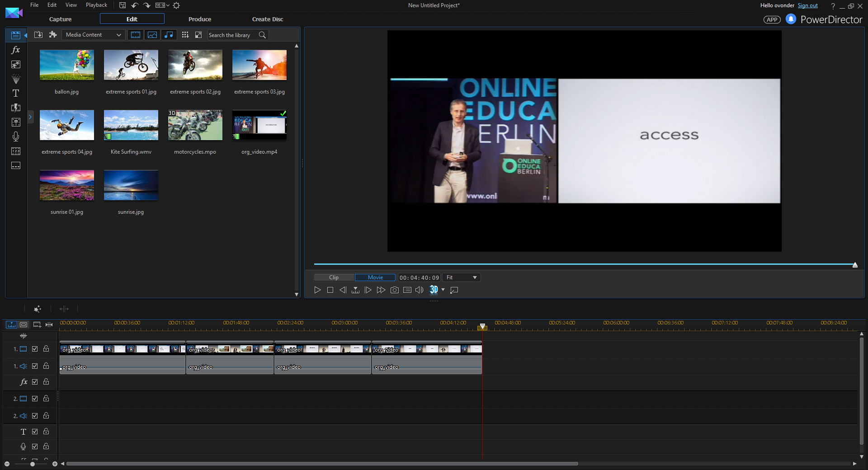Screen dimensions: 868x470
Task: Click the next frame button
Action: (x=368, y=290)
